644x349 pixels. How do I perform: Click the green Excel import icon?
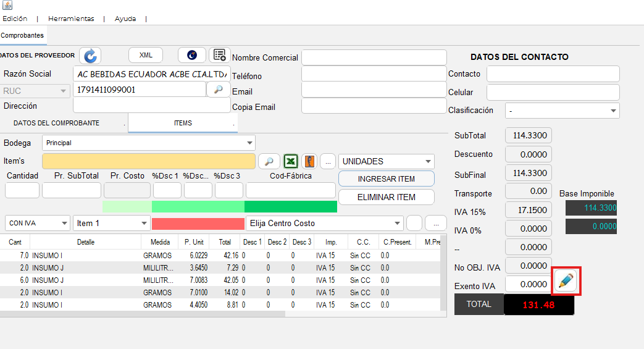(291, 161)
